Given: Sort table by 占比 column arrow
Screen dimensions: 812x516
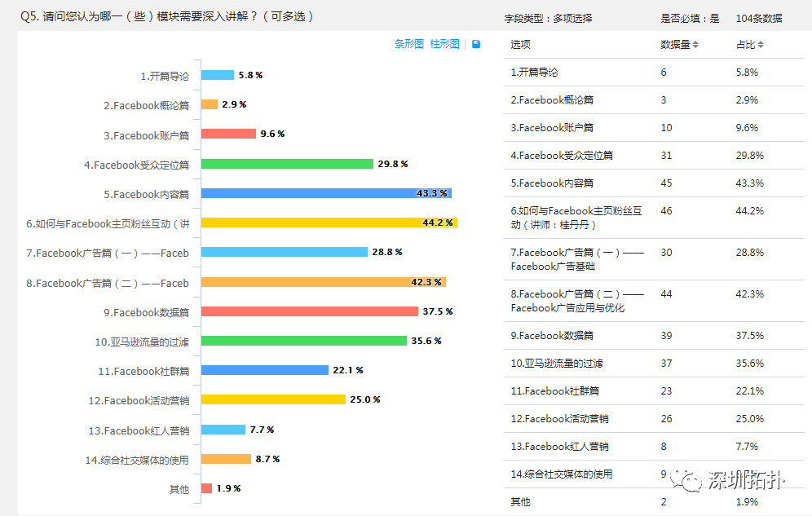Looking at the screenshot, I should point(761,45).
